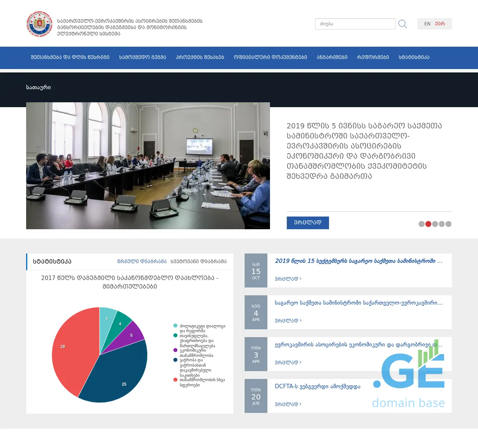This screenshot has height=448, width=478.
Task: Select the second red slider dot
Action: tap(428, 224)
